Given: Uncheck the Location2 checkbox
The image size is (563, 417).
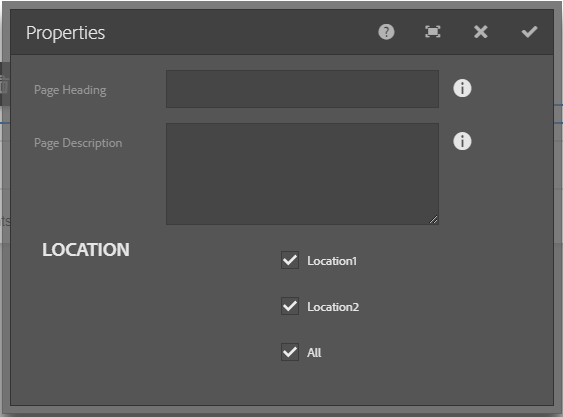Looking at the screenshot, I should pos(290,306).
